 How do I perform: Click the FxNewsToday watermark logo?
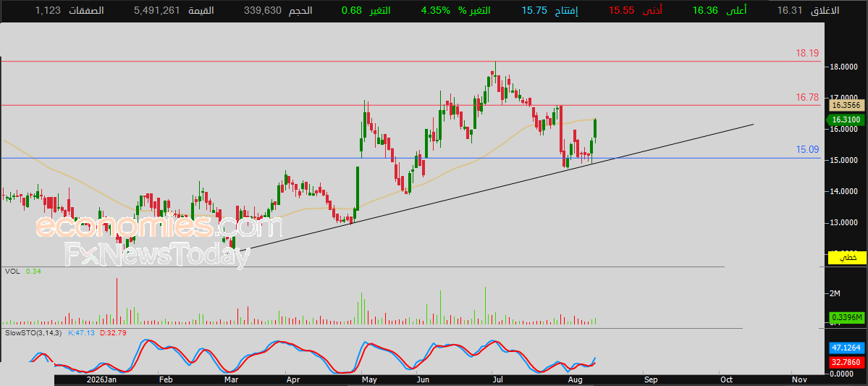tap(156, 253)
